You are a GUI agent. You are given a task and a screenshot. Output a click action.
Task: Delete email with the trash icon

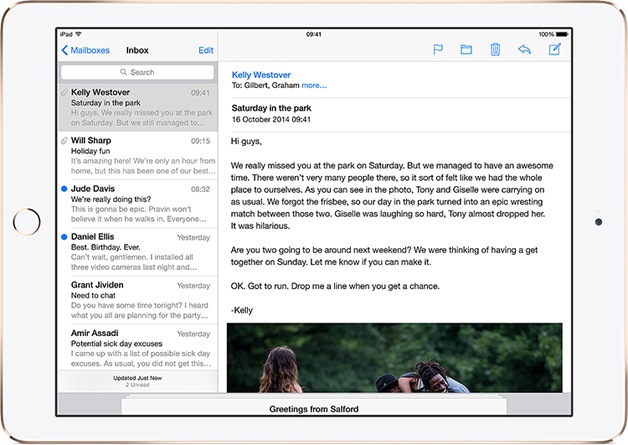(495, 50)
